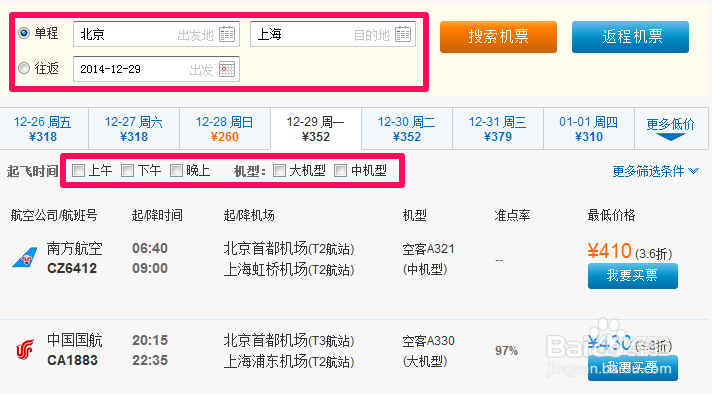Click the 起/降时间 column header
The height and width of the screenshot is (394, 712).
tap(157, 215)
